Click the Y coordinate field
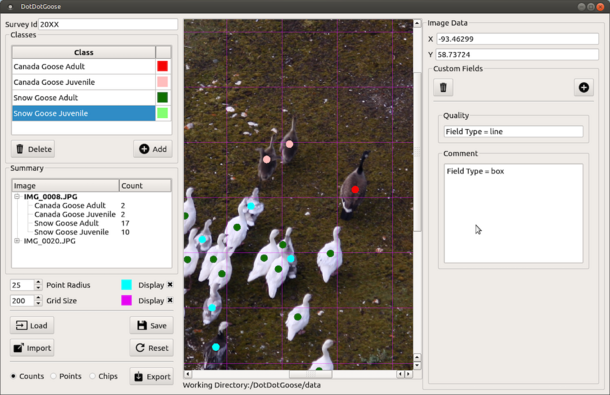The width and height of the screenshot is (610, 395). [517, 54]
